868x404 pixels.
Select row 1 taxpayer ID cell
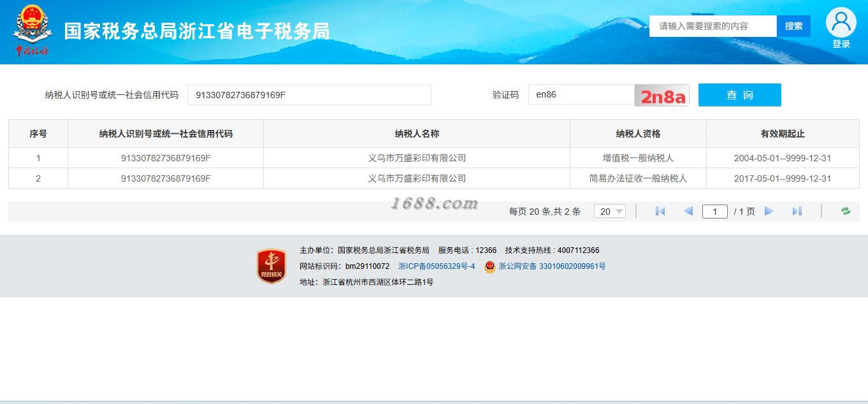pos(166,158)
